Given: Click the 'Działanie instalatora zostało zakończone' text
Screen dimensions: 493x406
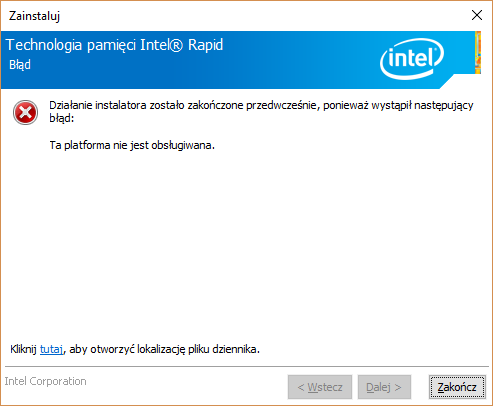Looking at the screenshot, I should pyautogui.click(x=147, y=105).
